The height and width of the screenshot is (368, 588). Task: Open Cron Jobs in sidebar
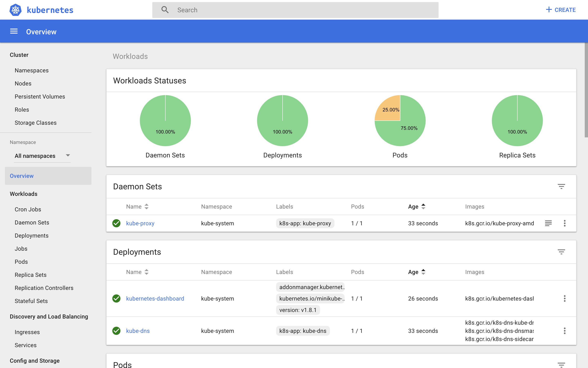point(28,209)
